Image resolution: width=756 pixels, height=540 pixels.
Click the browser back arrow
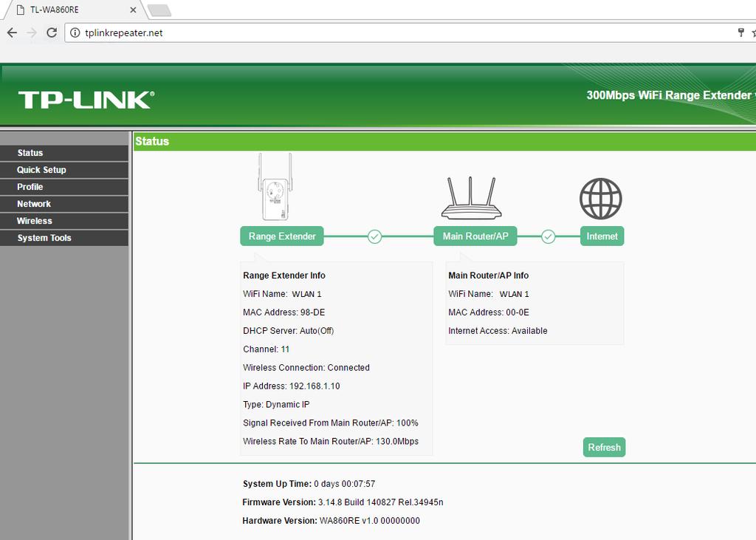tap(12, 33)
